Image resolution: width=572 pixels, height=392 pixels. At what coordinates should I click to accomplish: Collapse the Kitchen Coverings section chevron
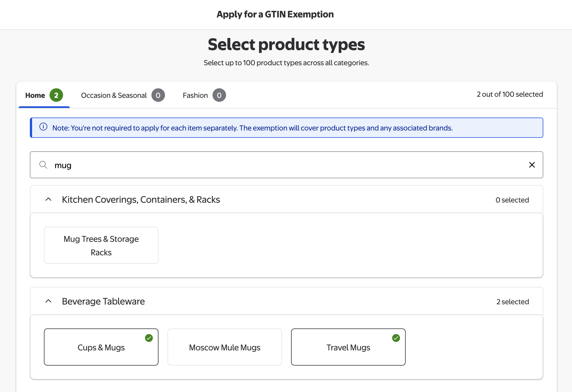coord(48,199)
